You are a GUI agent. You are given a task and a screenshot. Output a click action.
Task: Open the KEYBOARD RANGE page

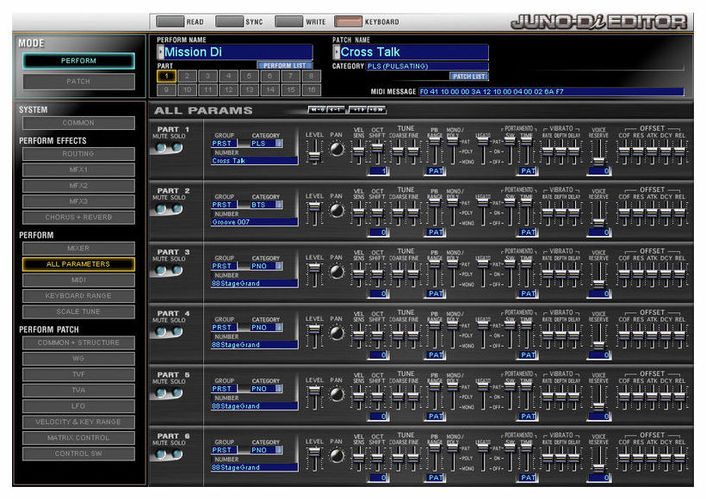pyautogui.click(x=78, y=295)
